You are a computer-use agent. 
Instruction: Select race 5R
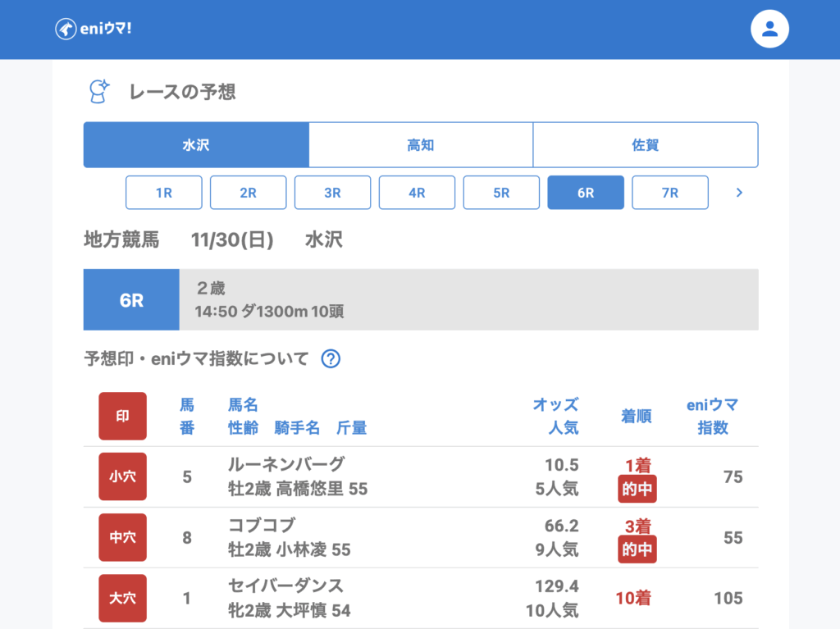tap(501, 193)
